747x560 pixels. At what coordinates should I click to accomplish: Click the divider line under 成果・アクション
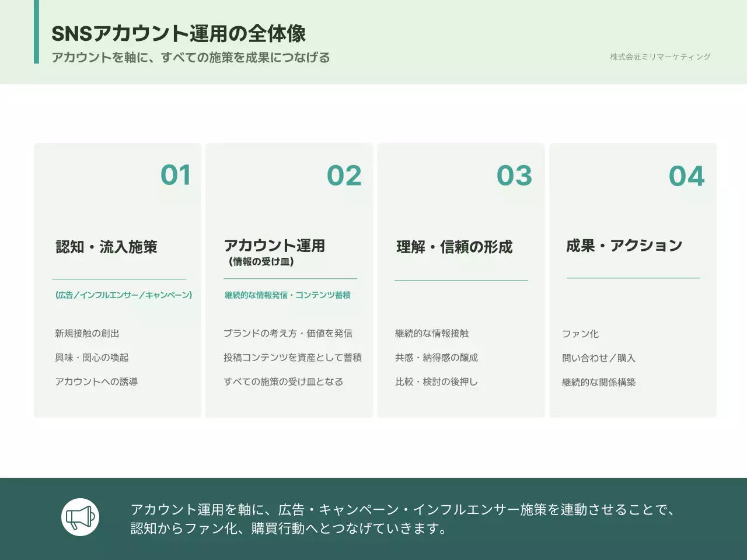coord(633,278)
